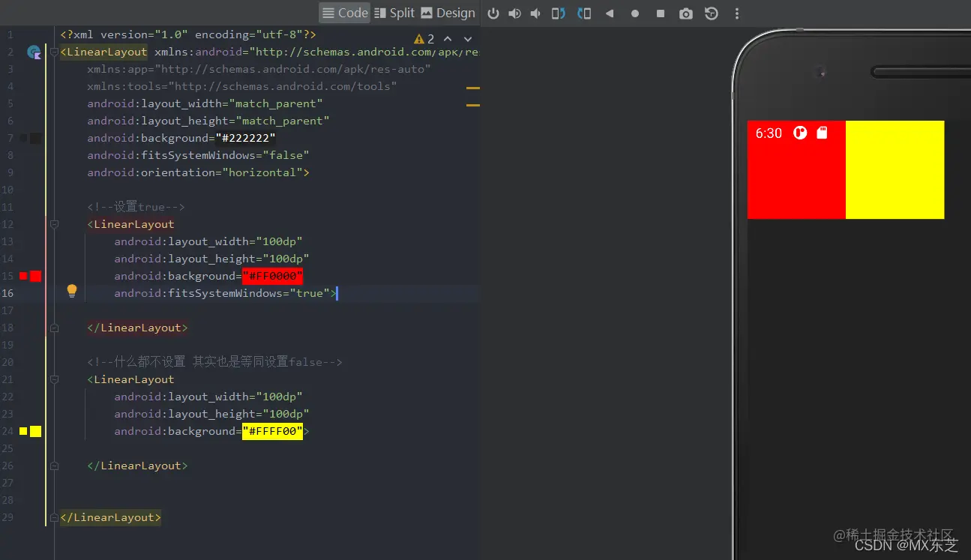Click fold end marker on line 18
This screenshot has width=971, height=560.
tap(54, 328)
